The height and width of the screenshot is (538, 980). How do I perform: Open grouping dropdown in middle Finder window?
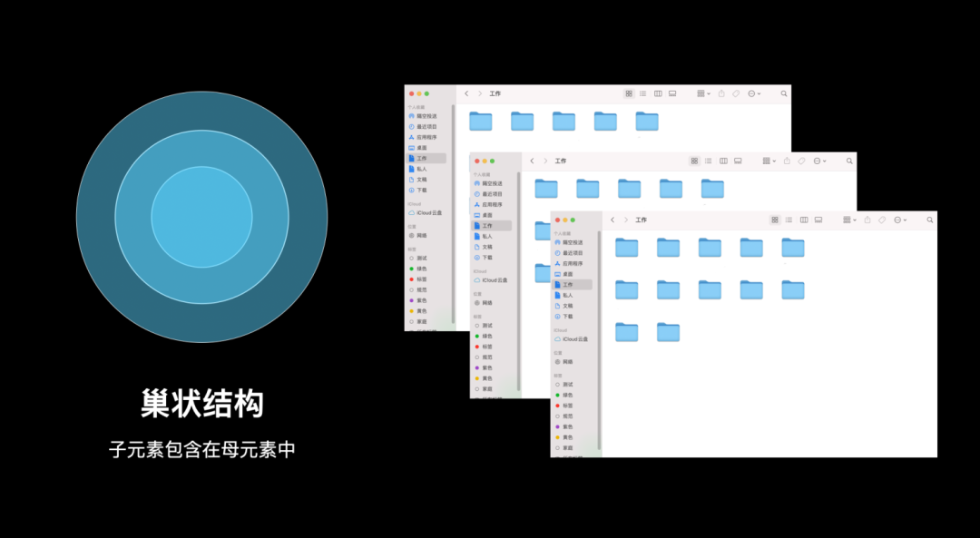769,161
